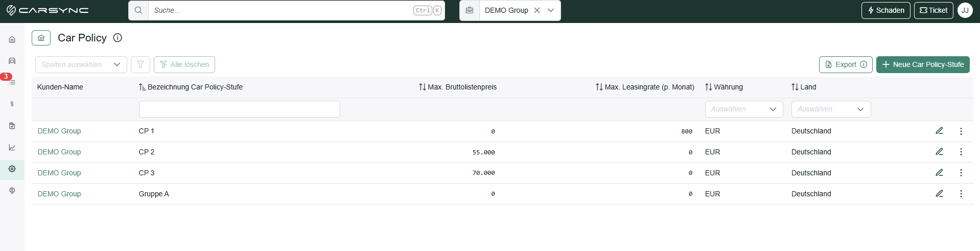
Task: Open DEMO Group link in CP 2 row
Action: [59, 152]
